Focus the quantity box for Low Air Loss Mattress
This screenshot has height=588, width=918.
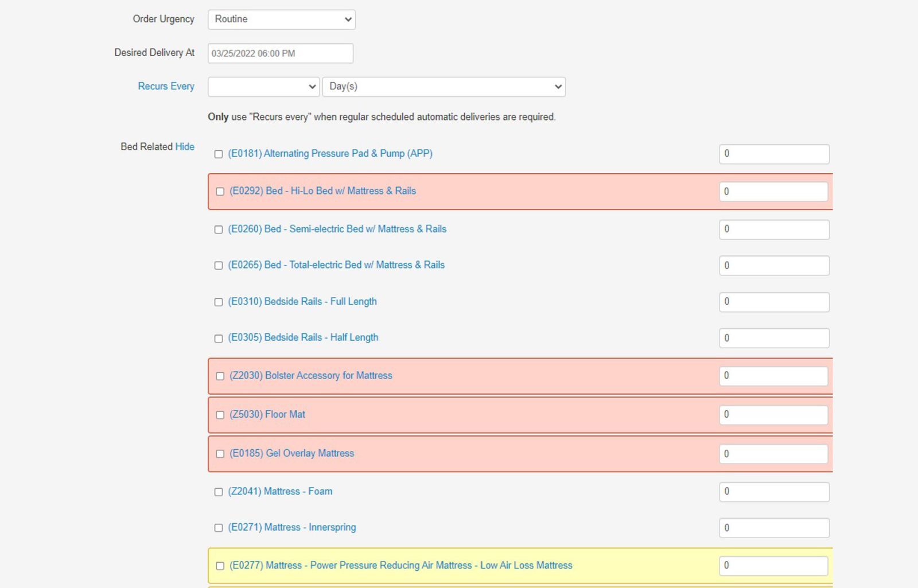tap(773, 566)
